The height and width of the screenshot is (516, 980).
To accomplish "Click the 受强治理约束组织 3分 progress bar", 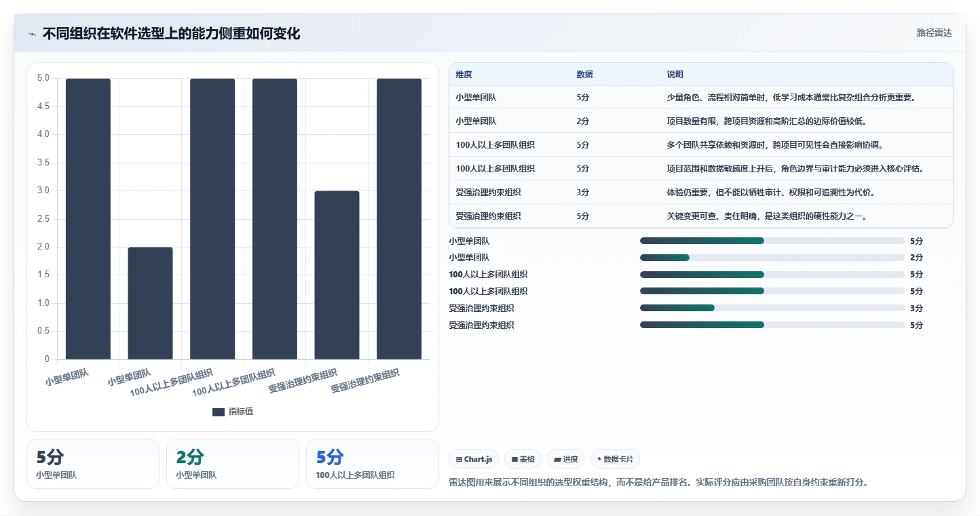I will coord(772,308).
